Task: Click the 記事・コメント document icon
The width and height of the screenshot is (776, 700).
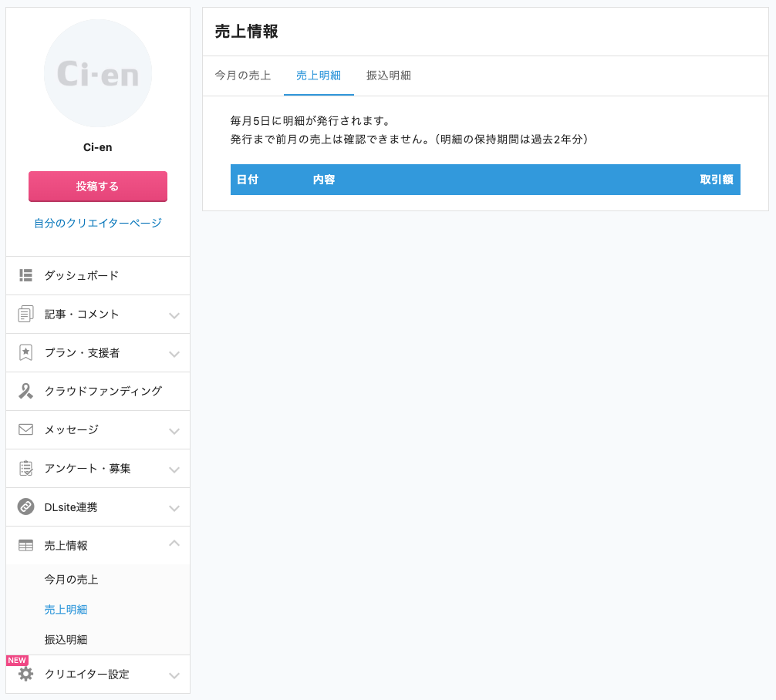Action: pos(25,314)
